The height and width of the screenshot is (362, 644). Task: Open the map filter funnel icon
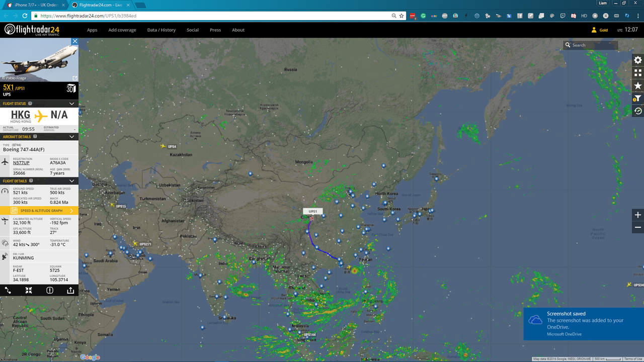click(638, 99)
